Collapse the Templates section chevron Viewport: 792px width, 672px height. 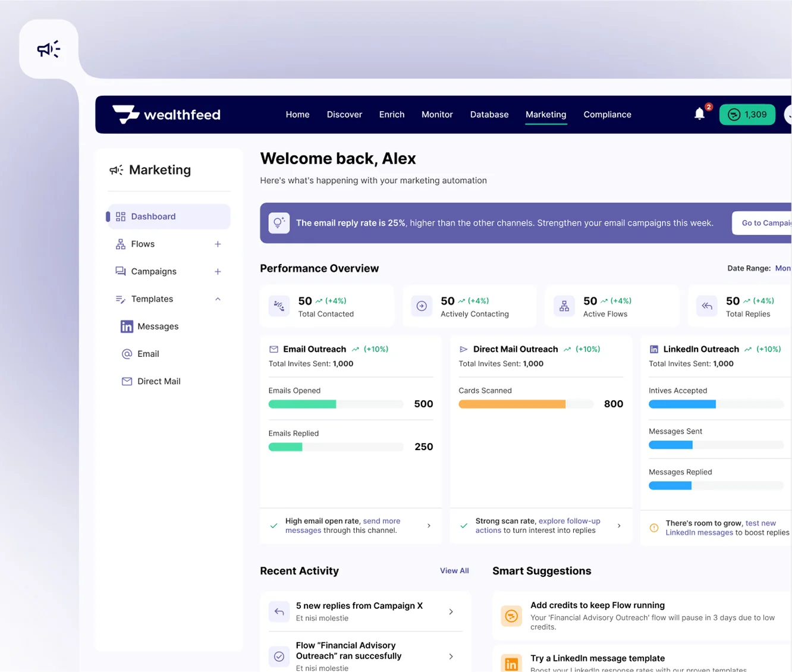pos(218,299)
